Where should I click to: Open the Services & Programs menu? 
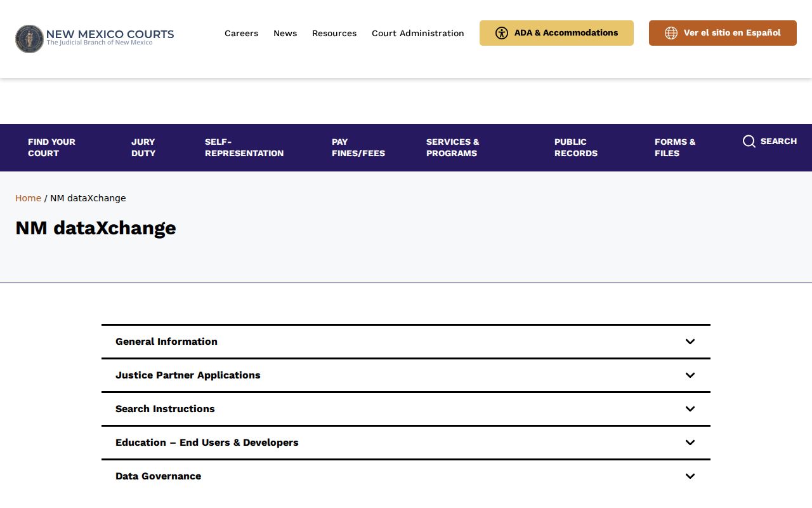453,147
